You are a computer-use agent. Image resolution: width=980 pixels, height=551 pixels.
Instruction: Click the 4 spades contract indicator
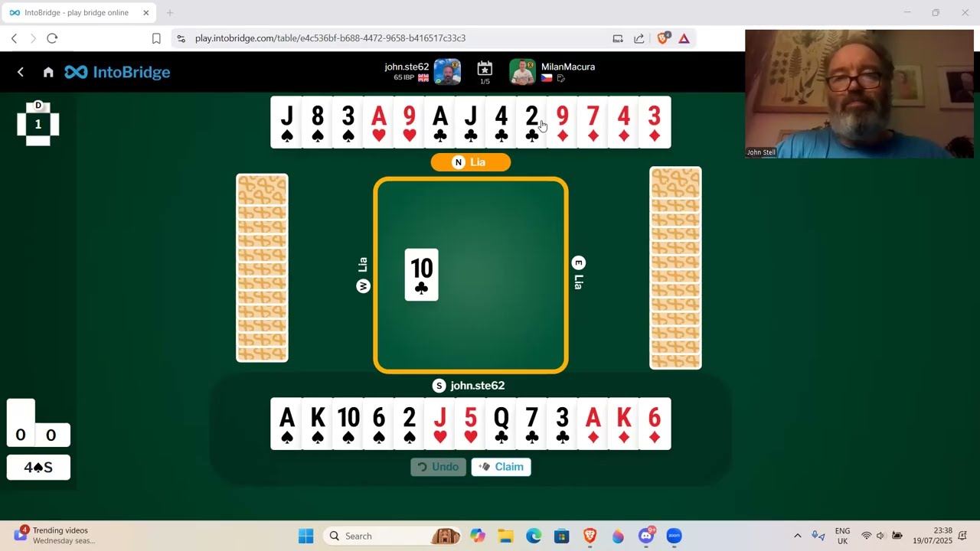point(38,468)
